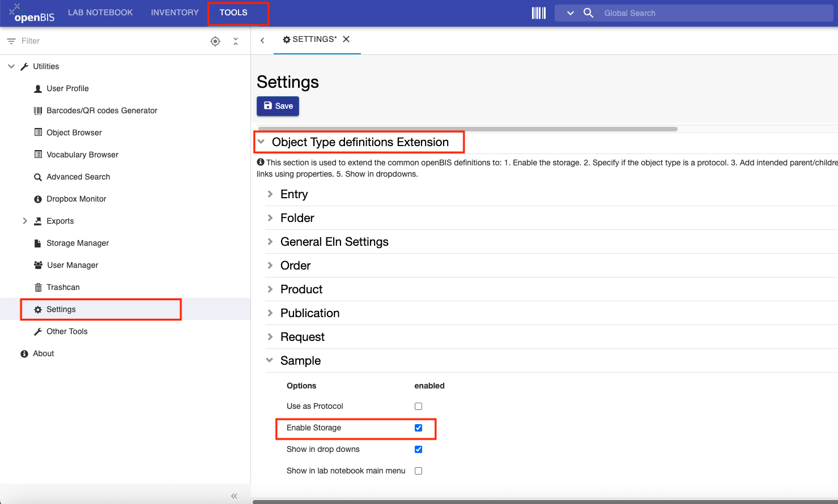Click the Dropbox Monitor info icon
Screen dimensions: 838x504
click(38, 199)
